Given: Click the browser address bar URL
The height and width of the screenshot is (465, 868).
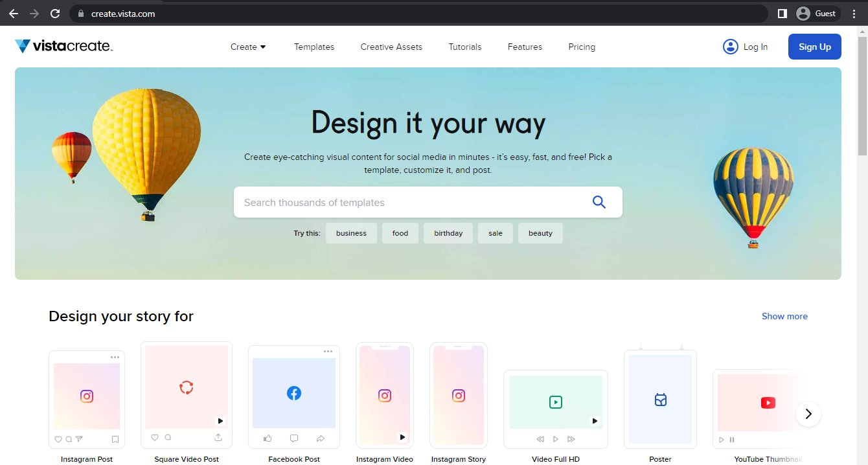Looking at the screenshot, I should (x=123, y=14).
